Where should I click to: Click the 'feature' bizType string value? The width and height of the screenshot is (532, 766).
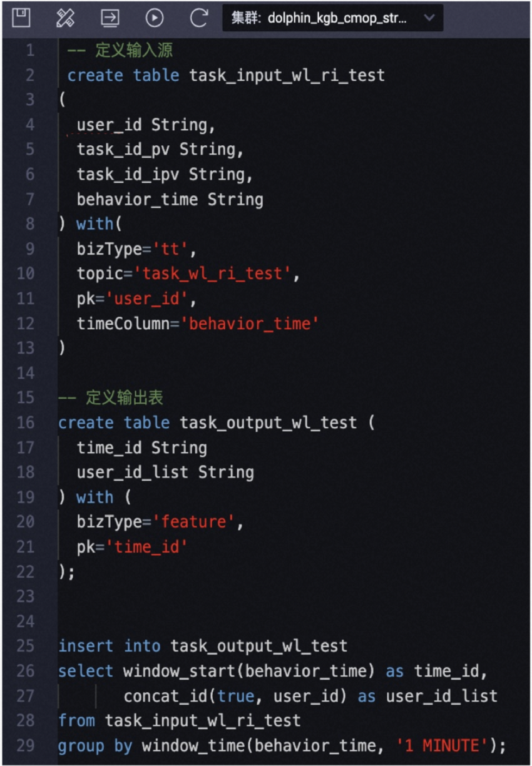click(x=198, y=522)
